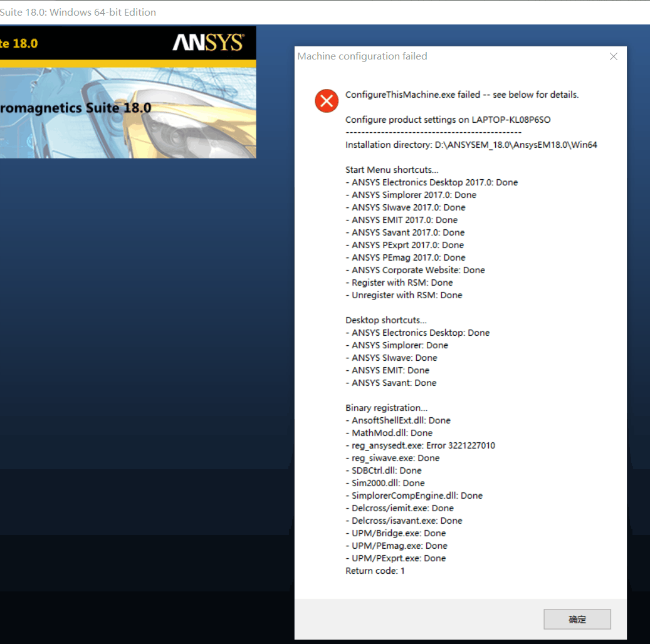Click the 确定 button in the dialog
The height and width of the screenshot is (644, 650).
tap(577, 619)
